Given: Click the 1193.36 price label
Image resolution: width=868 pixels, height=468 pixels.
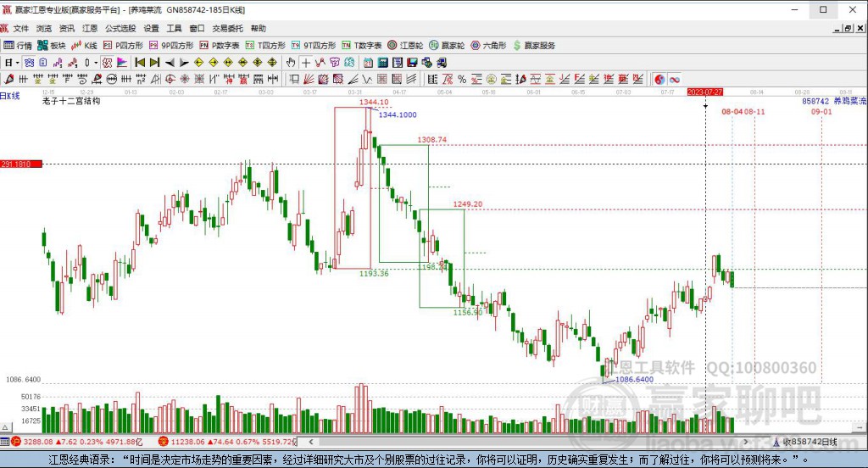Looking at the screenshot, I should click(374, 273).
